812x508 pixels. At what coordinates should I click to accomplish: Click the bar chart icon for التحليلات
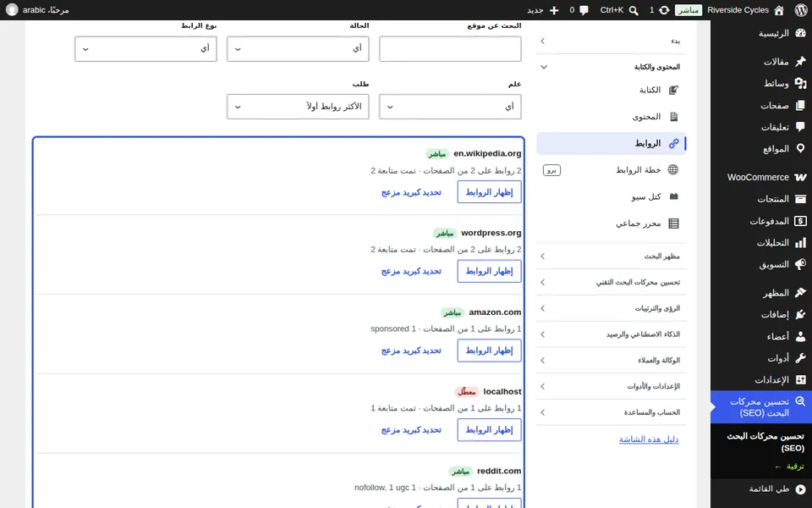point(801,243)
